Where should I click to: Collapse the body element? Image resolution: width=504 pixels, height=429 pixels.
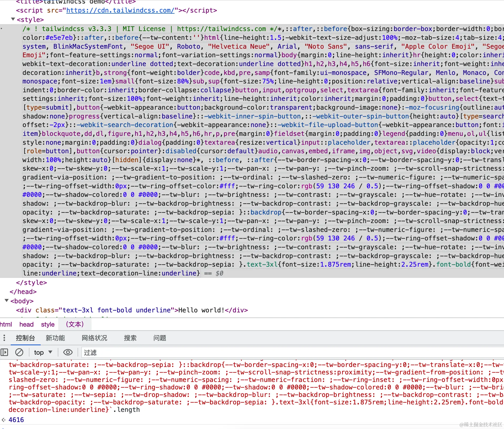pyautogui.click(x=7, y=301)
